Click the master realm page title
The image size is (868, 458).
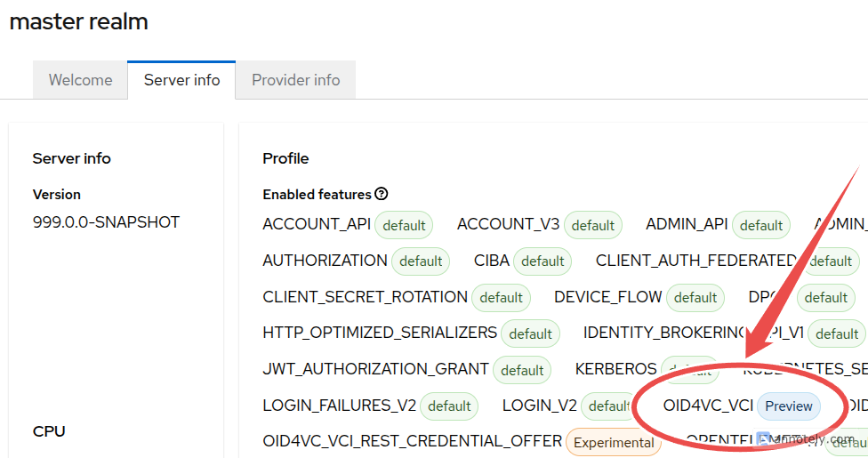tap(78, 21)
